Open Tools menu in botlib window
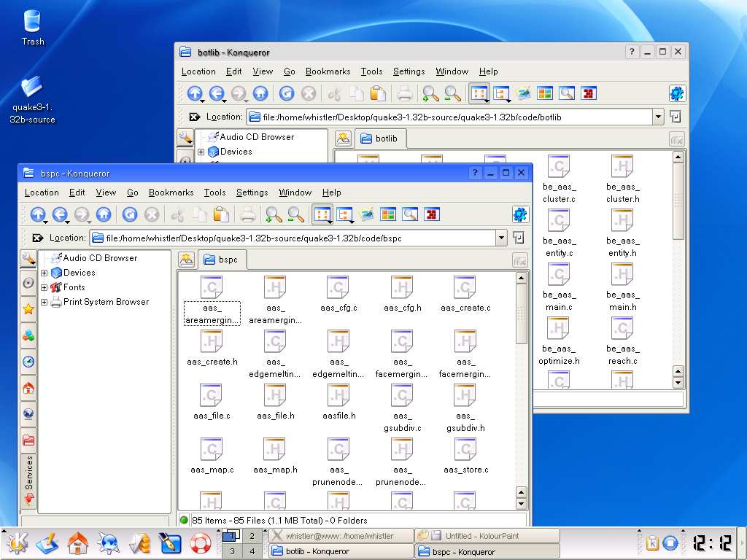747x560 pixels. pyautogui.click(x=371, y=71)
